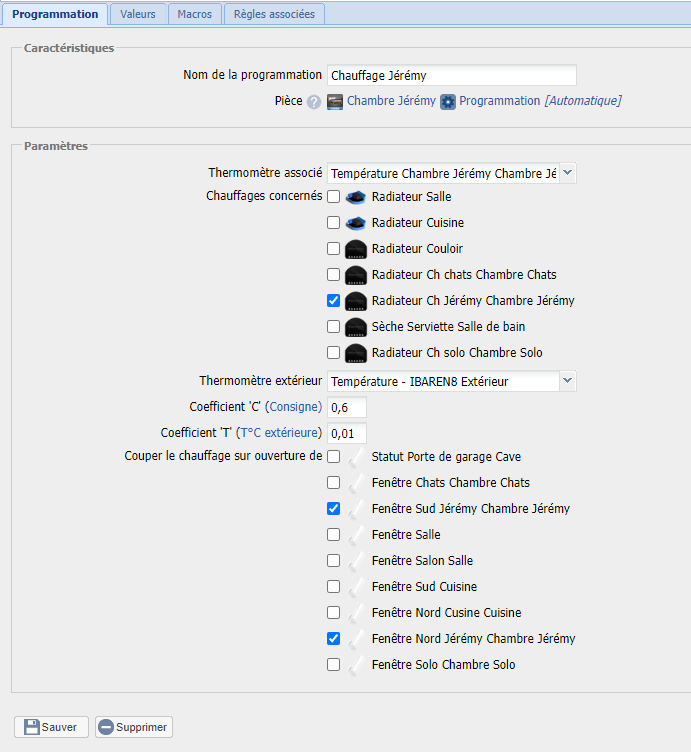This screenshot has width=691, height=754.
Task: Click the Radiateur Salle device icon
Action: tap(356, 197)
